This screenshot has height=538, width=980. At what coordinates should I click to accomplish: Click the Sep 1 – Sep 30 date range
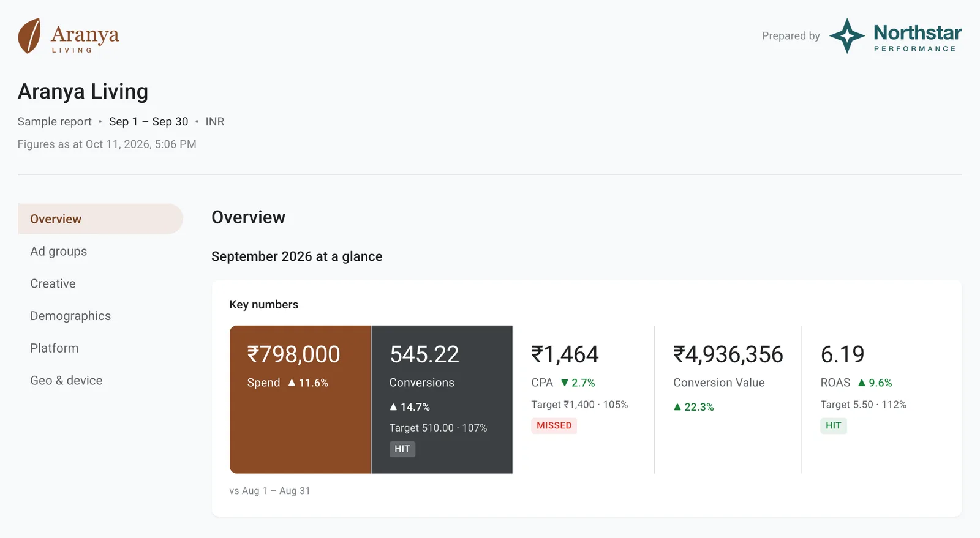[x=149, y=122]
